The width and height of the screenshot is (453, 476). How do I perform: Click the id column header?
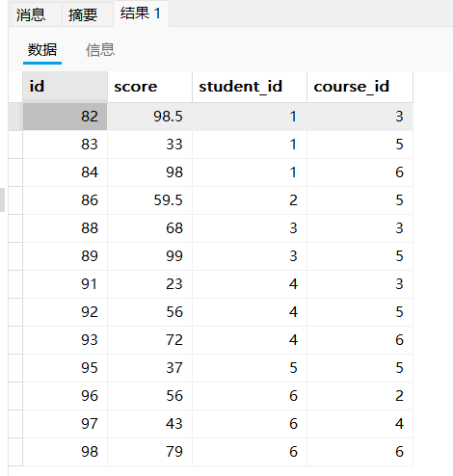click(65, 87)
